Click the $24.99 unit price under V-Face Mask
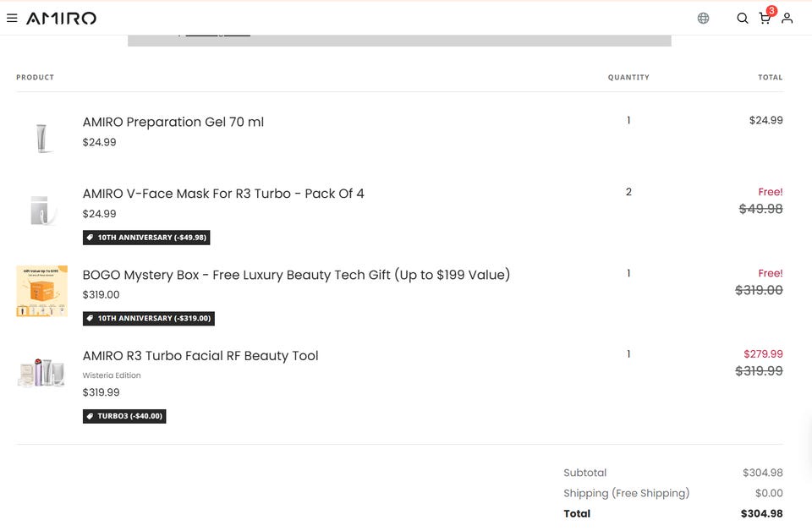Image resolution: width=812 pixels, height=531 pixels. 100,214
